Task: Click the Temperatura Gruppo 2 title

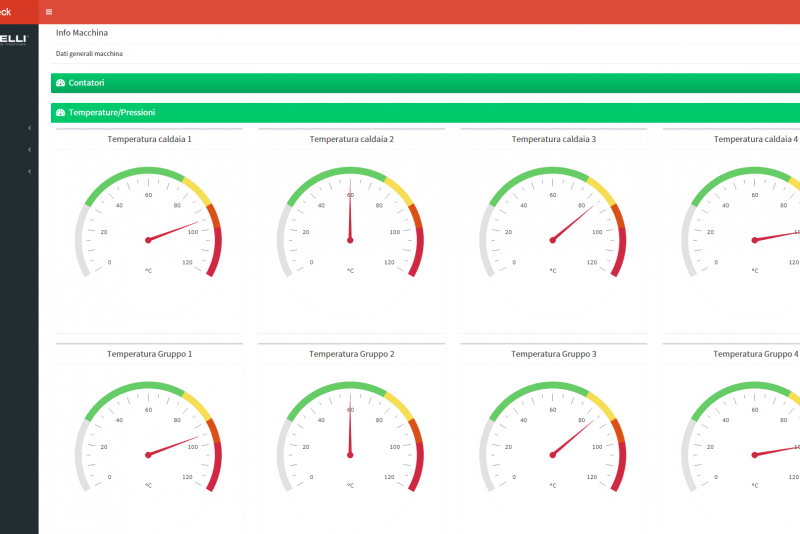Action: click(x=352, y=354)
